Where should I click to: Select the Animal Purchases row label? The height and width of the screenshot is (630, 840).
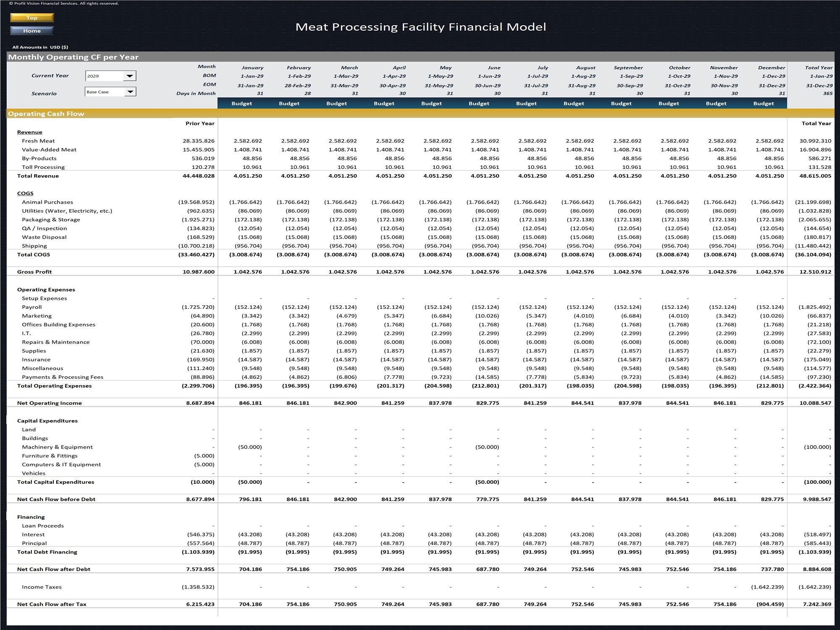click(47, 202)
